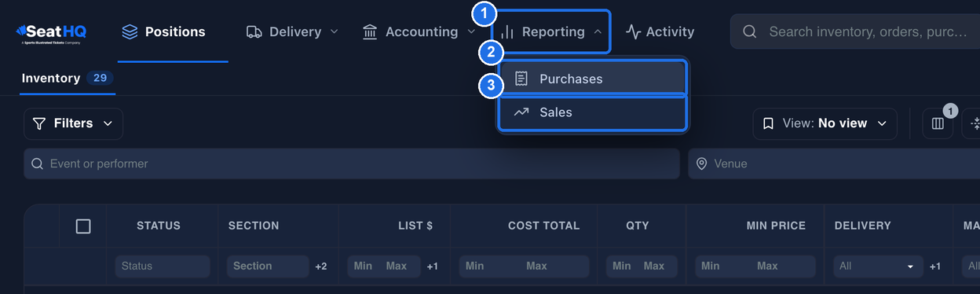The image size is (980, 294).
Task: Sort by the COST TOTAL column header
Action: [x=543, y=226]
